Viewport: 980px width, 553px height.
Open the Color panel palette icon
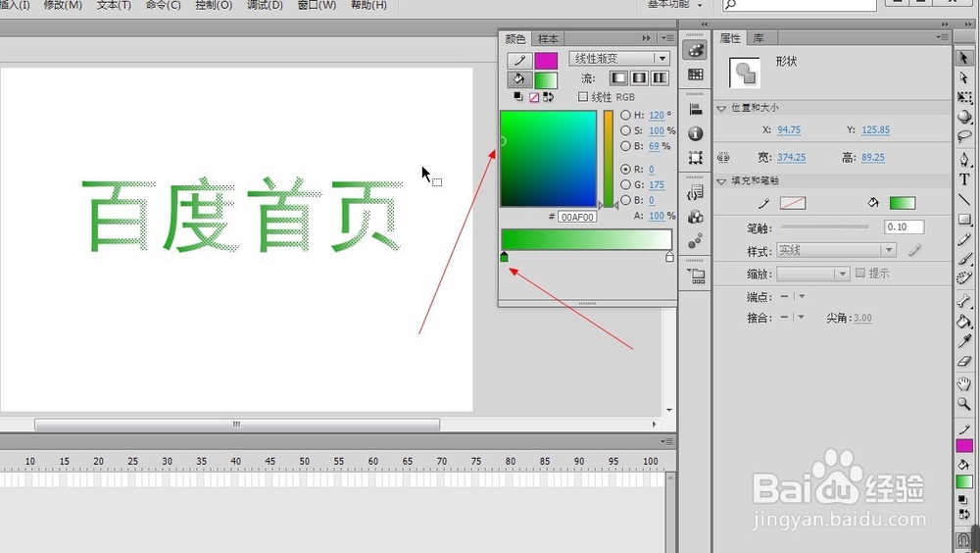(x=695, y=51)
